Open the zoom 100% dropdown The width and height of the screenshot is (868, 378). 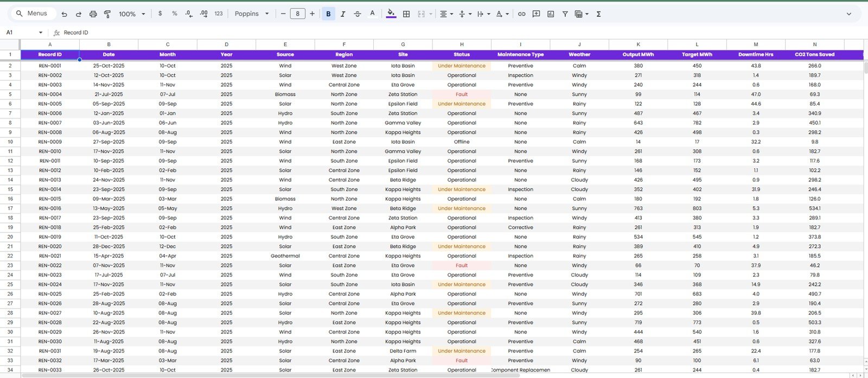132,14
